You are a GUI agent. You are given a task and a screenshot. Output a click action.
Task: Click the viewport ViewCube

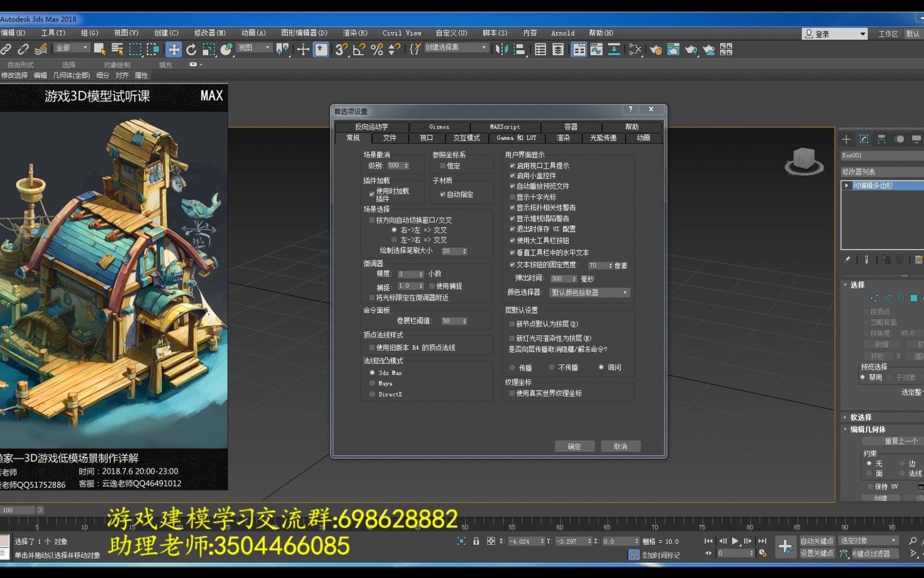(804, 161)
